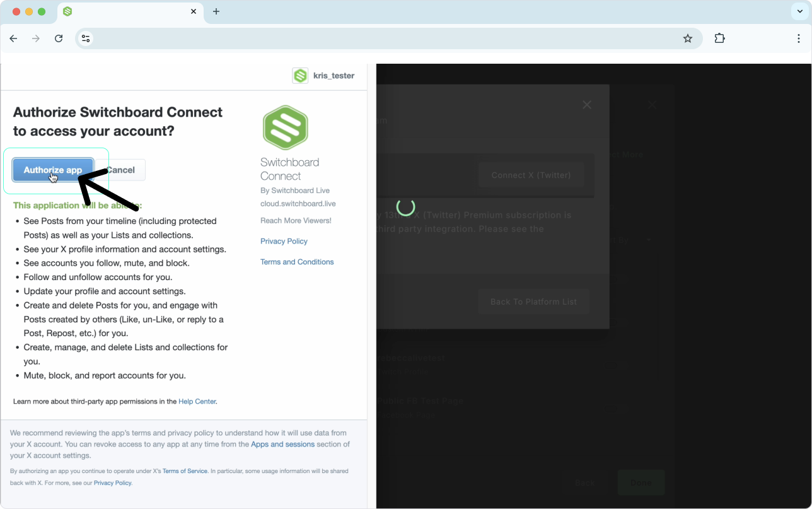Click the Follow and unfollow accounts line
812x509 pixels.
[x=98, y=277]
